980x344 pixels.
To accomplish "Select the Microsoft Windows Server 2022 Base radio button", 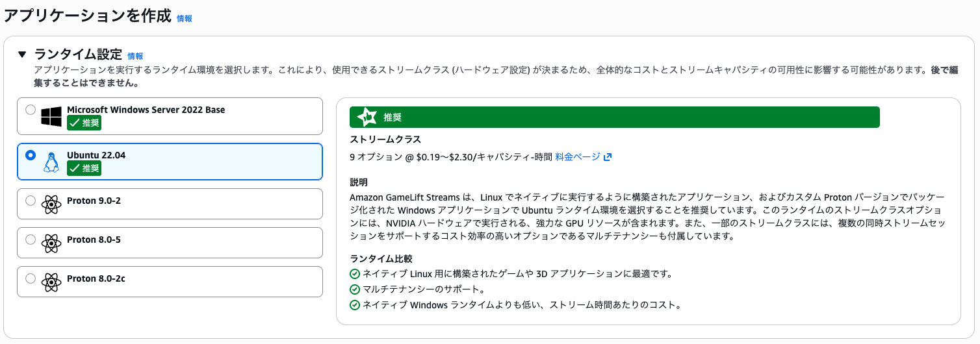I will click(x=31, y=110).
